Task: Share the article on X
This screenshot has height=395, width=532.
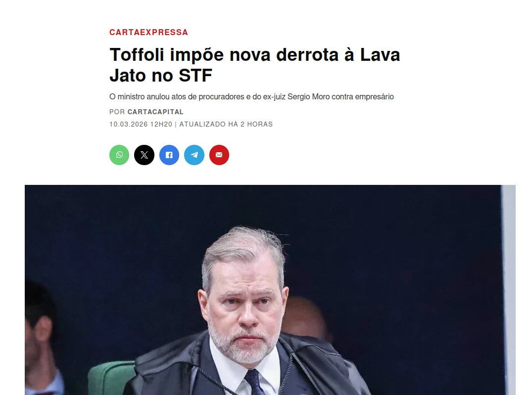Action: coord(144,155)
